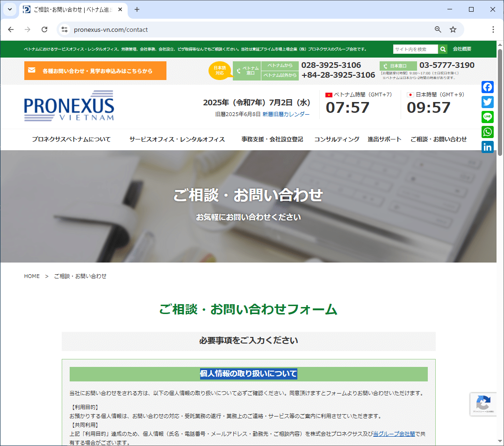Reload the page with the refresh icon
The height and width of the screenshot is (446, 504).
click(x=44, y=29)
